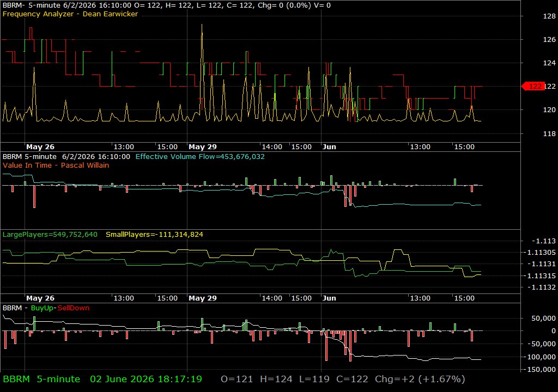Click 'Jun' on top time axis
Screen dimensions: 558x392
coord(329,146)
